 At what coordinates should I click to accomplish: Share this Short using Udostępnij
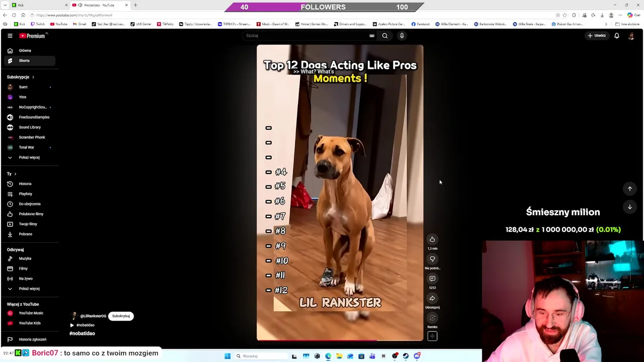(432, 298)
